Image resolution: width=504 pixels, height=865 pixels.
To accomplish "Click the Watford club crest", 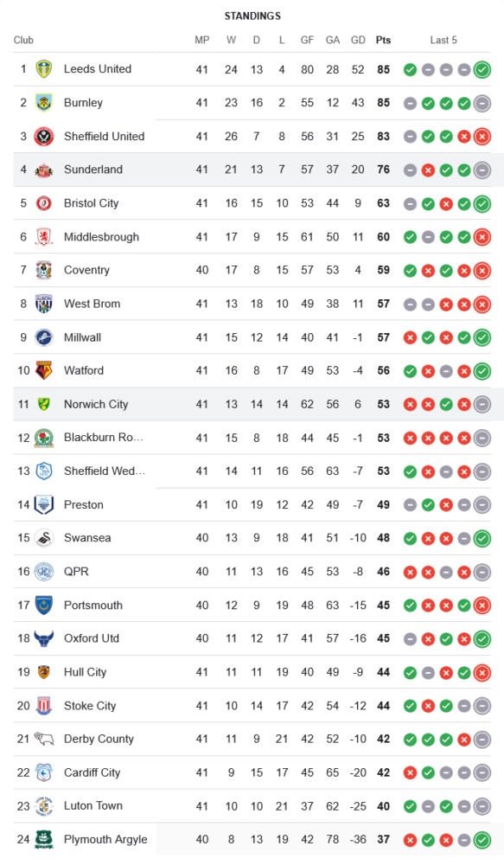I will point(44,371).
